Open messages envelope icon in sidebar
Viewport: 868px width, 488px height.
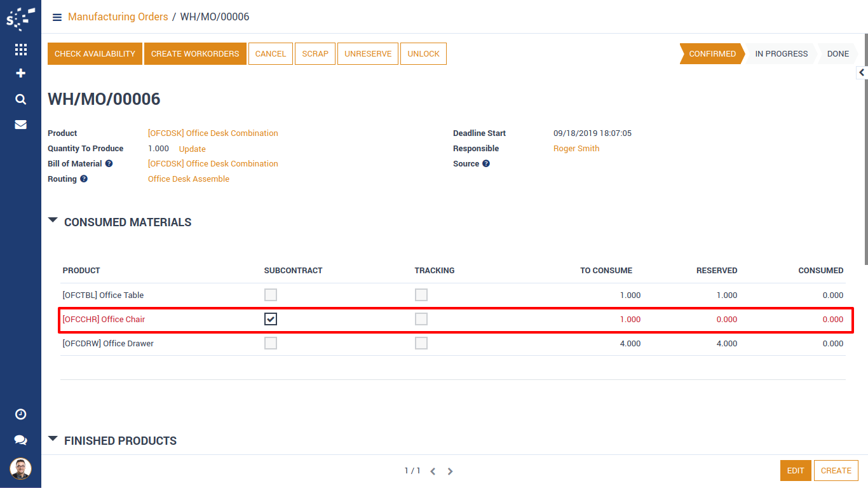coord(20,125)
